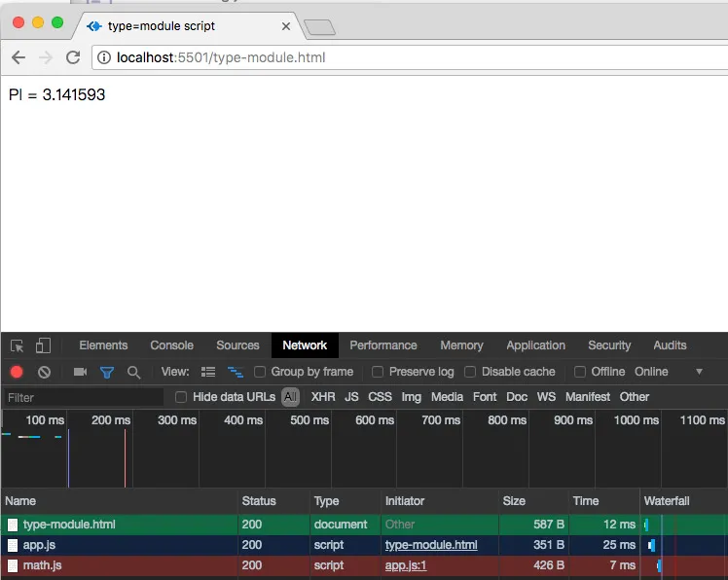
Task: Switch to the Sources tab
Action: click(x=237, y=345)
